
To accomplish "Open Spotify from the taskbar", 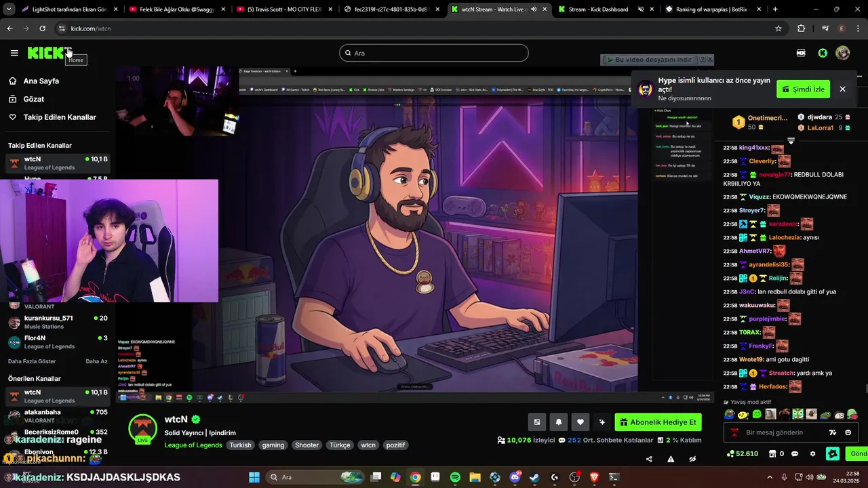I will click(x=455, y=477).
